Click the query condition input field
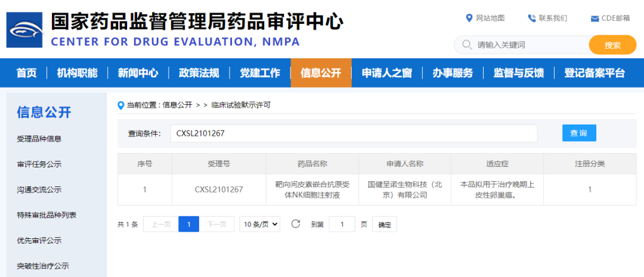Screen dimensions: 644x277 coord(354,133)
